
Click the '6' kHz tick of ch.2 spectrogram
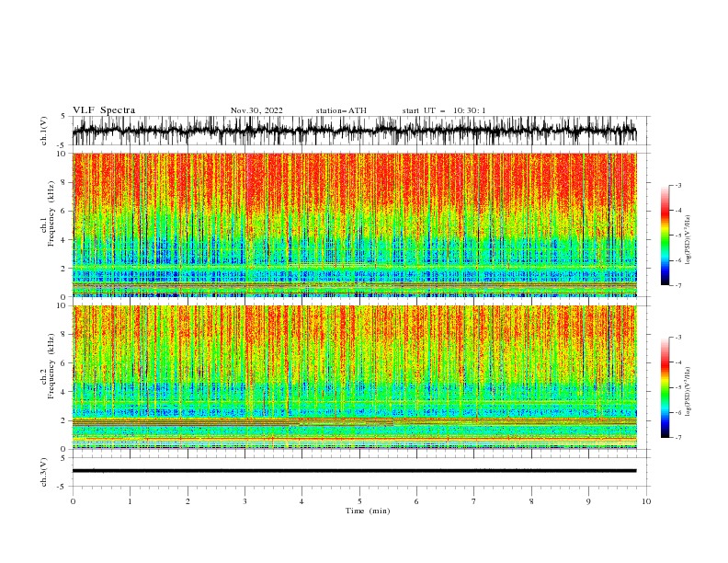click(x=63, y=363)
